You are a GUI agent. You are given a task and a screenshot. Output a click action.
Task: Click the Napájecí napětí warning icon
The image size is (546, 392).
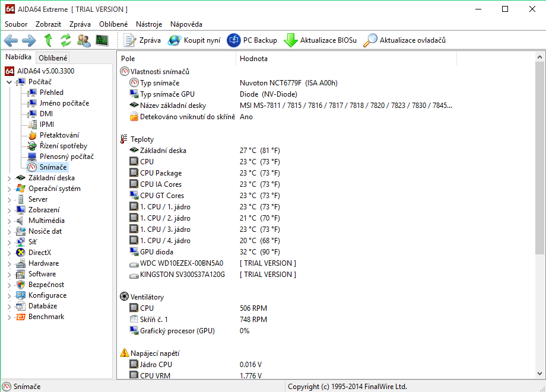pos(124,353)
